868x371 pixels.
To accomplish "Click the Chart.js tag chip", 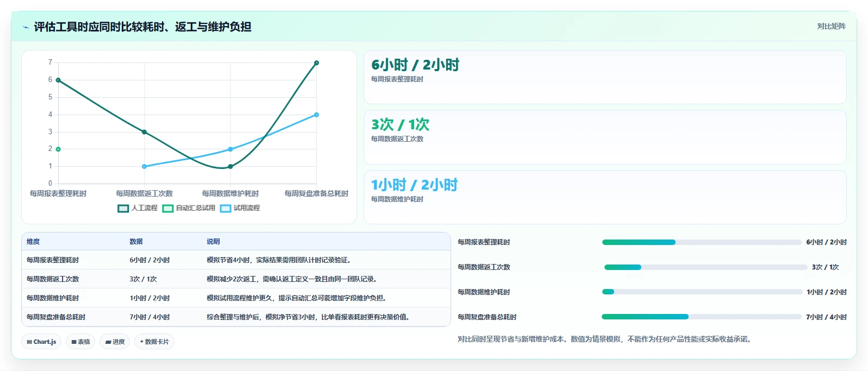I will coord(41,342).
